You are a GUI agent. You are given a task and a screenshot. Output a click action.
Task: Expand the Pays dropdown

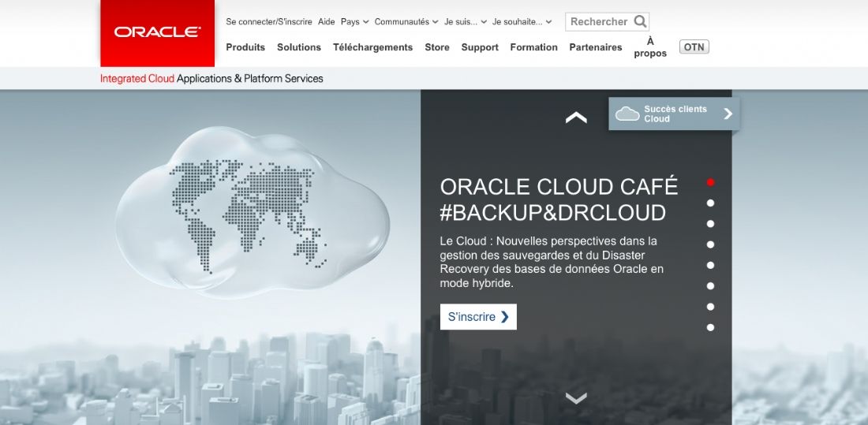(x=354, y=21)
